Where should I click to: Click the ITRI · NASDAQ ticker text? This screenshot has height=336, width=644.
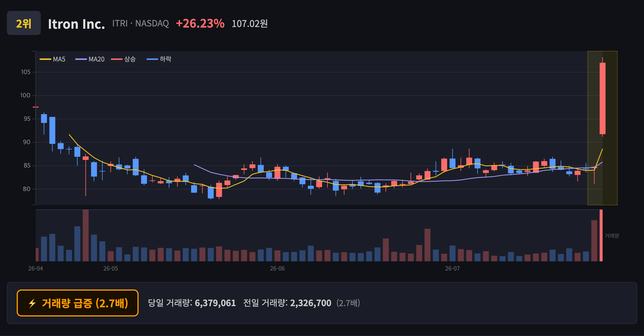point(140,24)
